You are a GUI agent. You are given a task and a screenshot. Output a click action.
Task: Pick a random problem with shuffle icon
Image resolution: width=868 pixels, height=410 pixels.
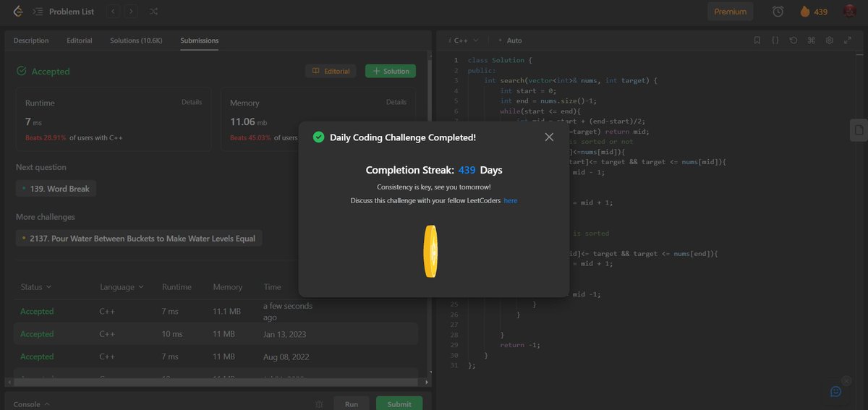click(x=153, y=12)
